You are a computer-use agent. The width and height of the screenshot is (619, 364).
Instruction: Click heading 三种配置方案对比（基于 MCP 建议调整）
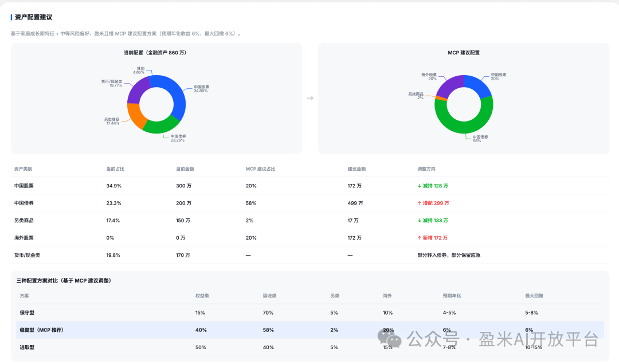pyautogui.click(x=65, y=281)
